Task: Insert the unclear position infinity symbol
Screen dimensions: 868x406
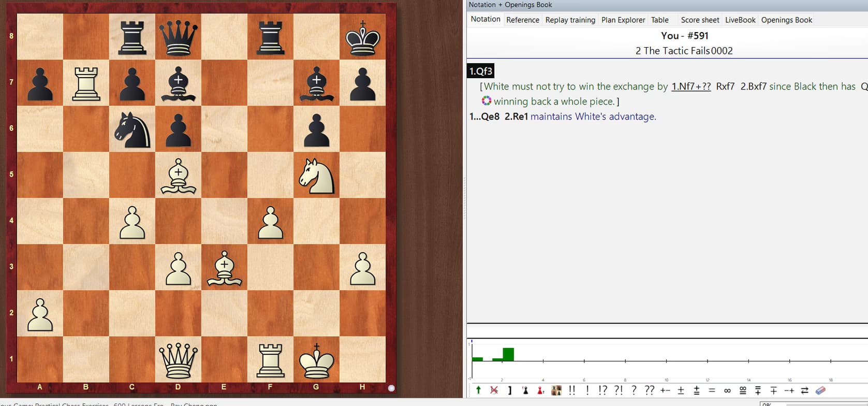Action: (727, 390)
